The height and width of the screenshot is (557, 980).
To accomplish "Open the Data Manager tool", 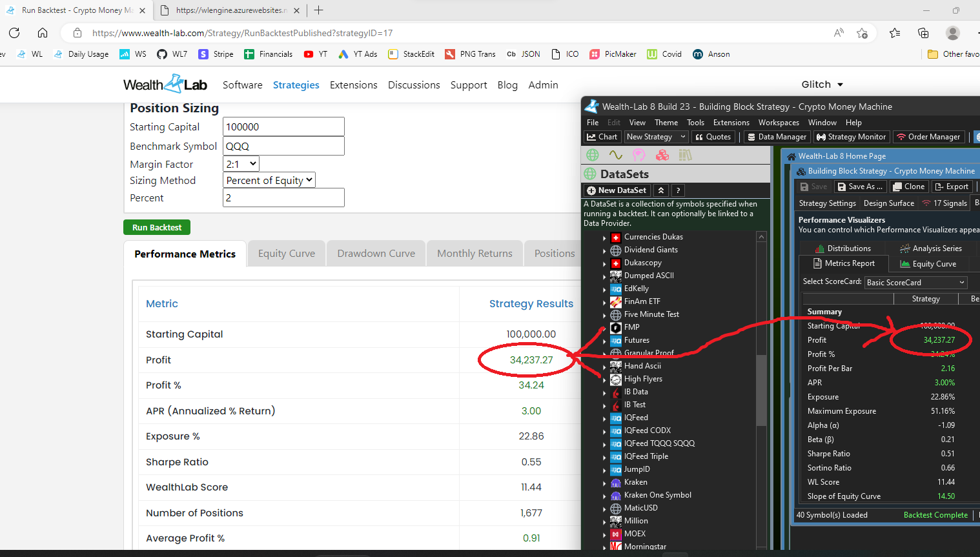I will click(777, 137).
